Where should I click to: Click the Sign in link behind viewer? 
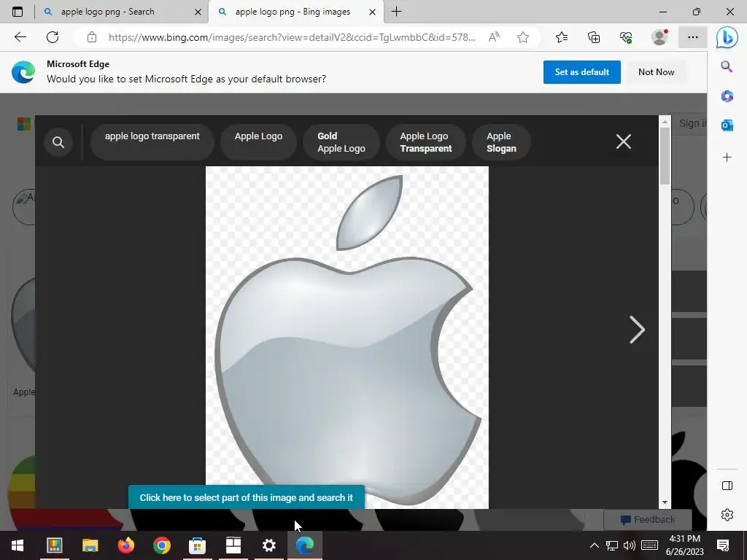point(692,123)
